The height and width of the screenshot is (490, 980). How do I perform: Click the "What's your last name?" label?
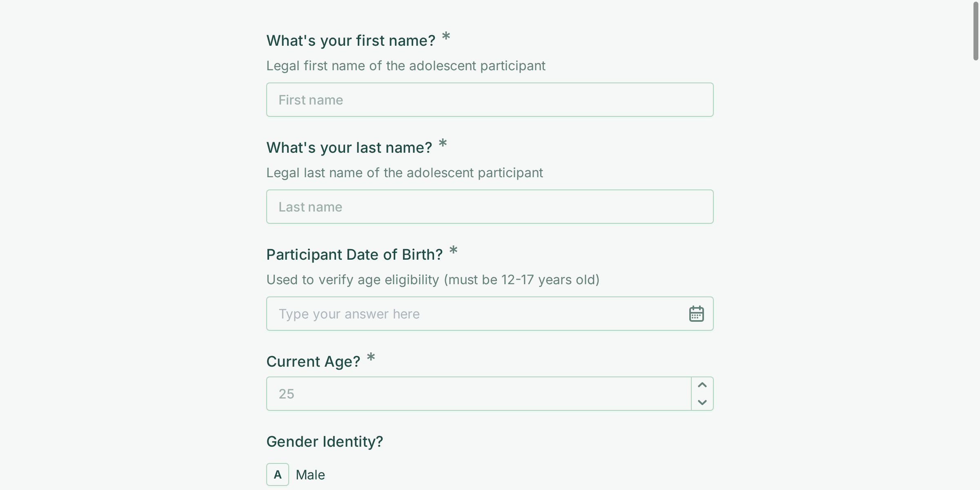coord(349,147)
